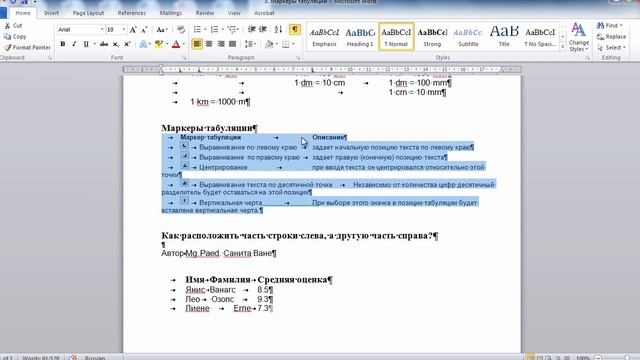Open the Acrobat tab
Screen dimensions: 640x360
pos(264,13)
